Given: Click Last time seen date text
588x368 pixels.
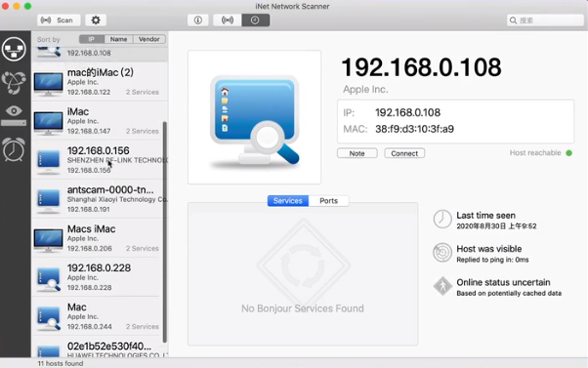Looking at the screenshot, I should pos(496,226).
